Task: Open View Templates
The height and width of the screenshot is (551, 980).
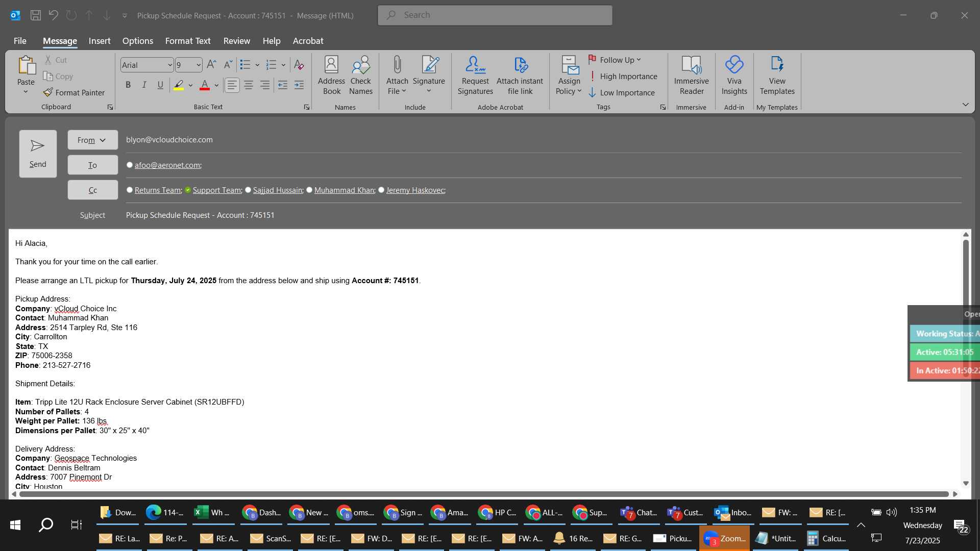Action: click(777, 76)
